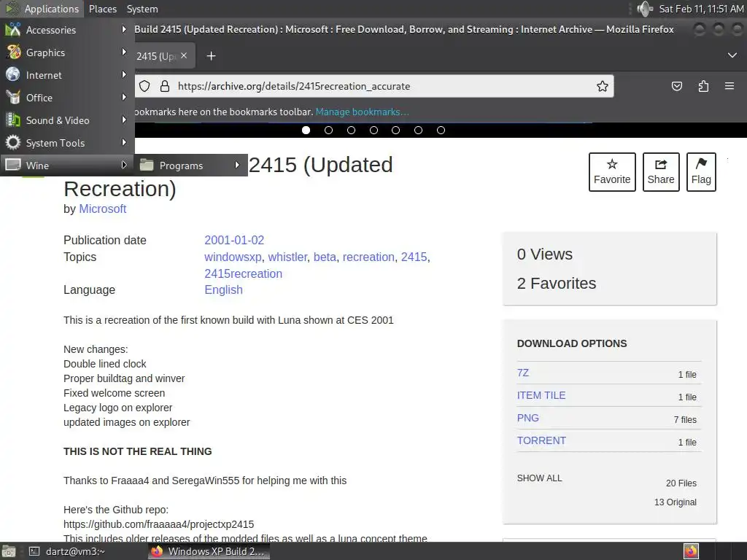The image size is (747, 560).
Task: Click the English language link
Action: pos(223,290)
